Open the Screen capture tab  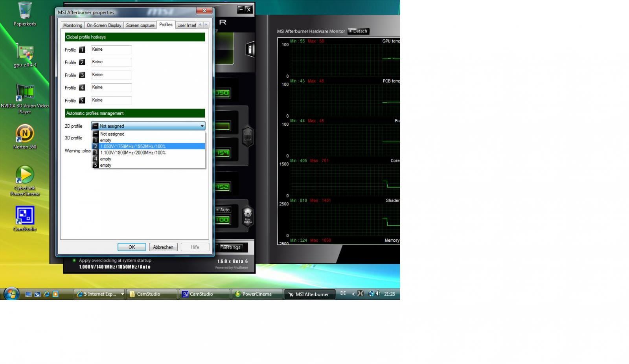[140, 25]
